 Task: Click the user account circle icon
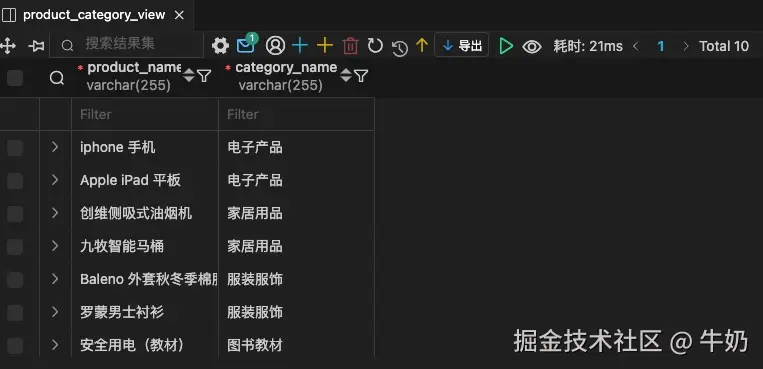coord(275,46)
